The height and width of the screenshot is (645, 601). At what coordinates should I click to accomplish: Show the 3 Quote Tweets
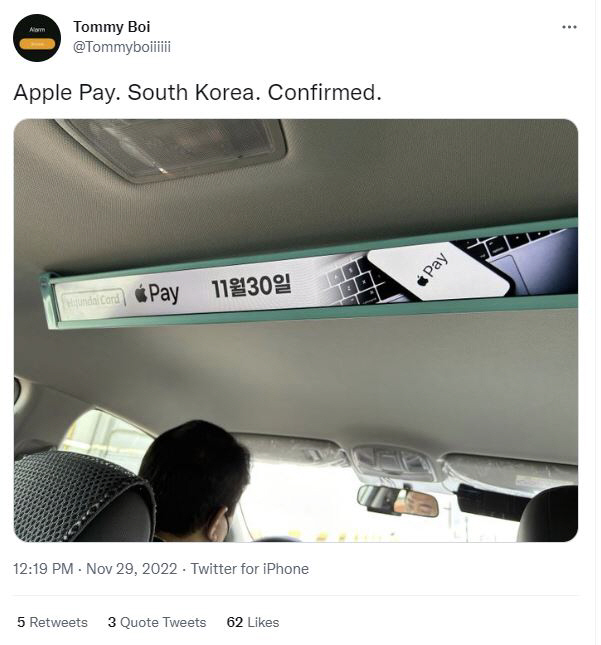click(157, 622)
